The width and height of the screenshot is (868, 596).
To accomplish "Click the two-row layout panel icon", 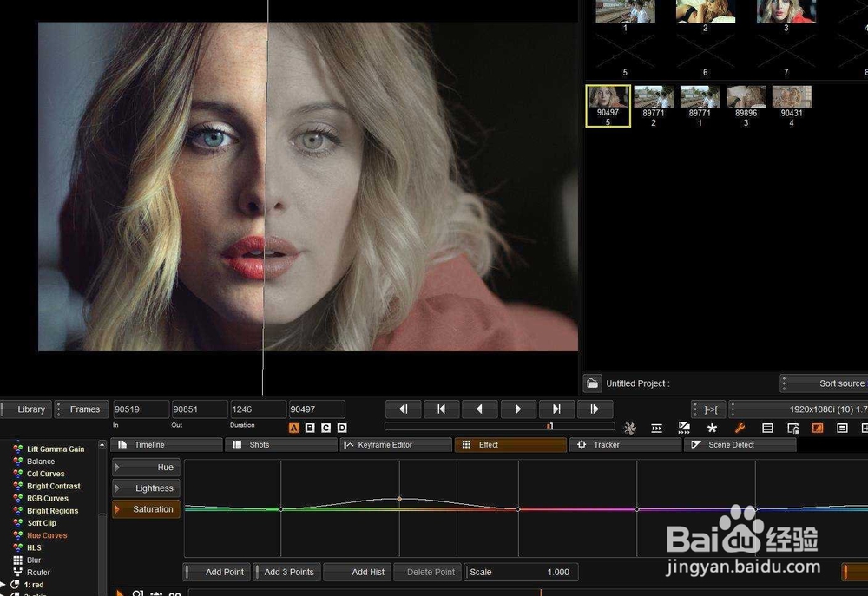I will 767,428.
